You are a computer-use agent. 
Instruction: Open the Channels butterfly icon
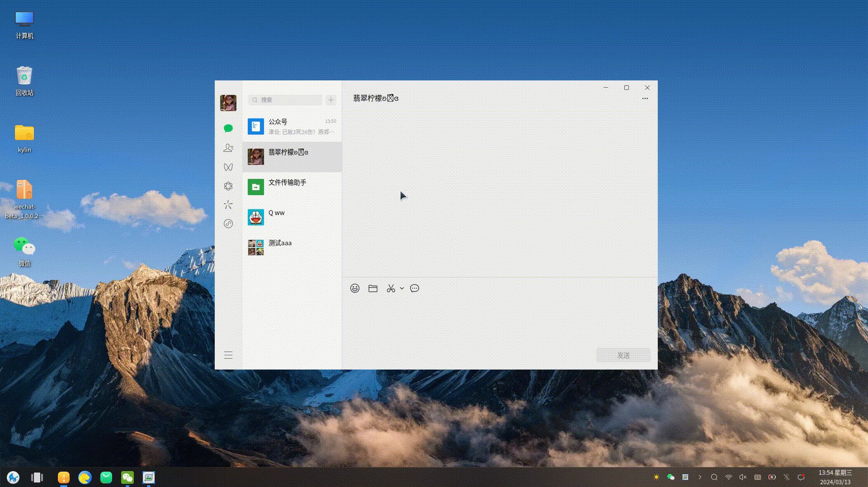[x=228, y=167]
